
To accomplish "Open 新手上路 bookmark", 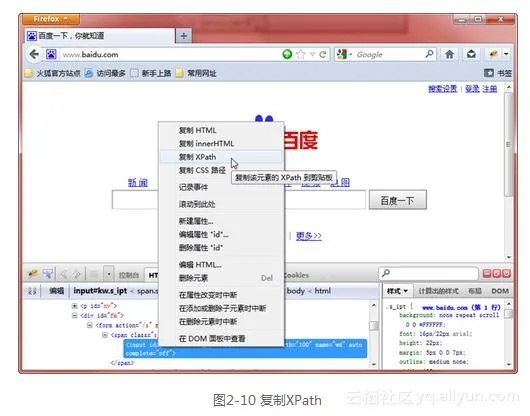I will pyautogui.click(x=151, y=73).
